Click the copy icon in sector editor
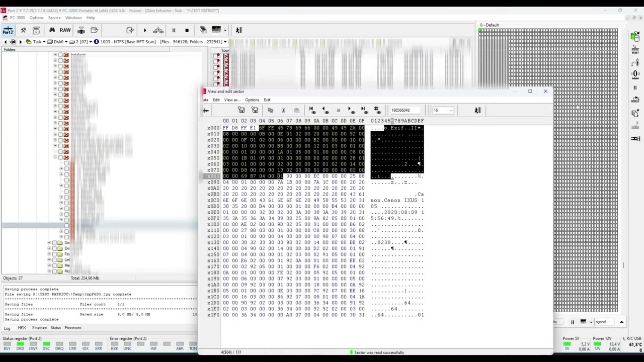The height and width of the screenshot is (362, 644). pos(270,110)
